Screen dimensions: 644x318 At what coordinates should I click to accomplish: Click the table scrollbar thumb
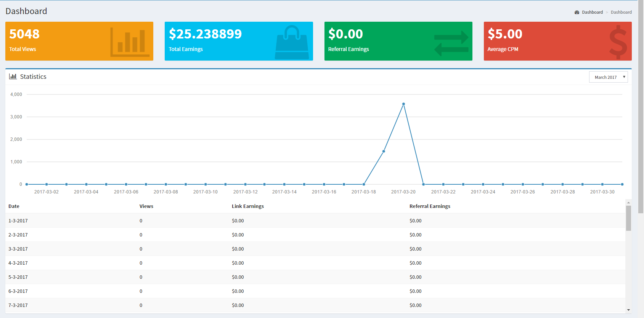[628, 218]
